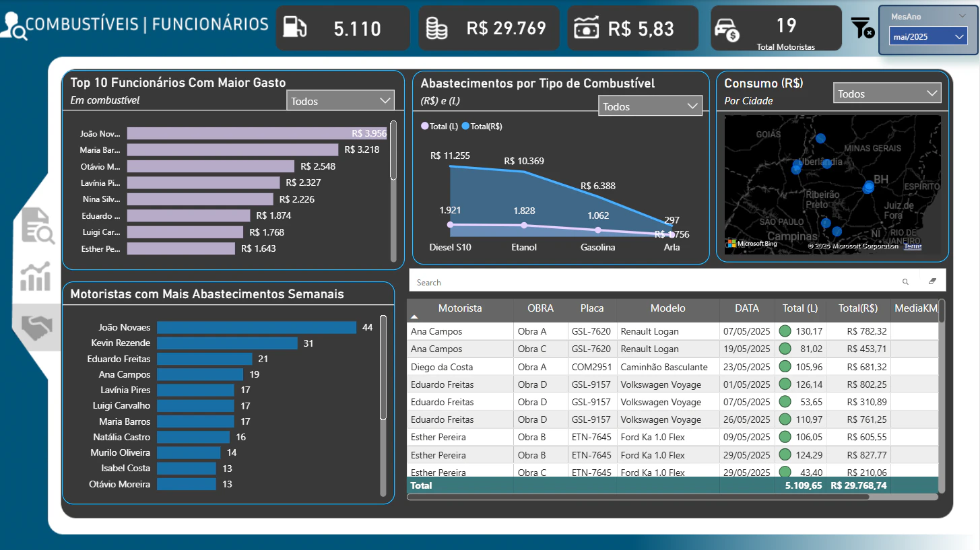Open the document search page icon
This screenshot has height=550, width=980.
[38, 226]
